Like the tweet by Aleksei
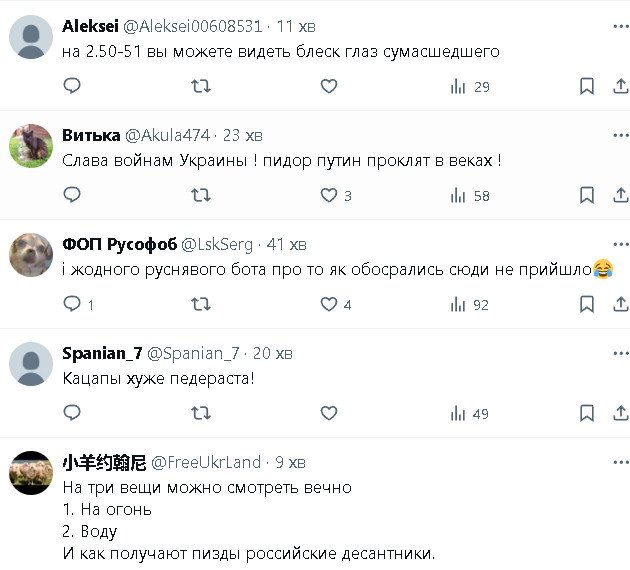 (328, 87)
